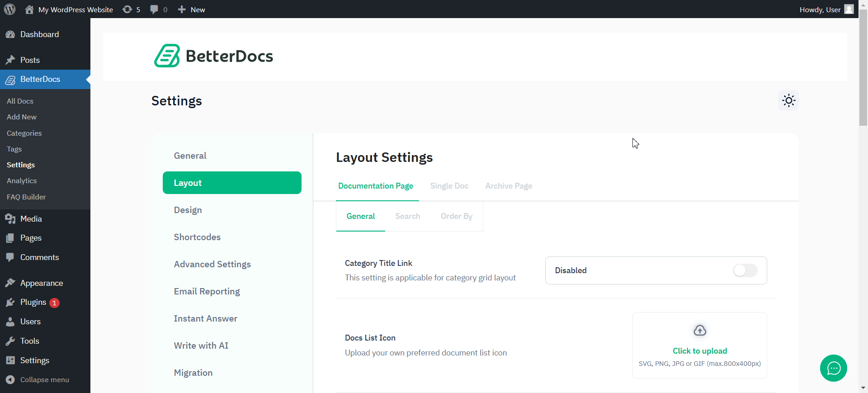Open the comments bubble icon in admin bar
868x393 pixels.
pyautogui.click(x=154, y=9)
